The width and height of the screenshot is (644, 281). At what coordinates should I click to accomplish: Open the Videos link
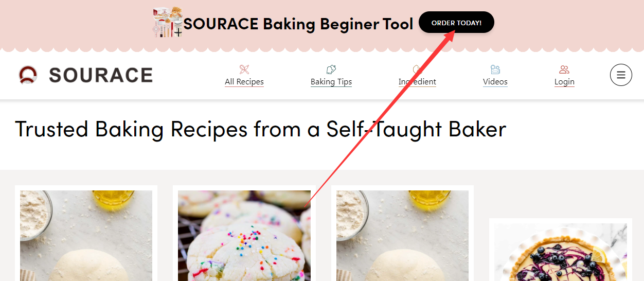495,82
